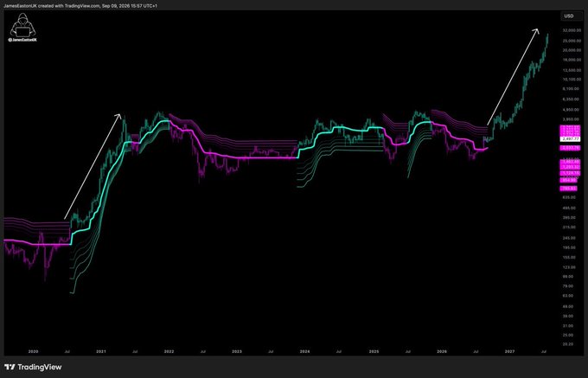Click the 2027 label on time axis
Image resolution: width=588 pixels, height=378 pixels.
[x=509, y=352]
